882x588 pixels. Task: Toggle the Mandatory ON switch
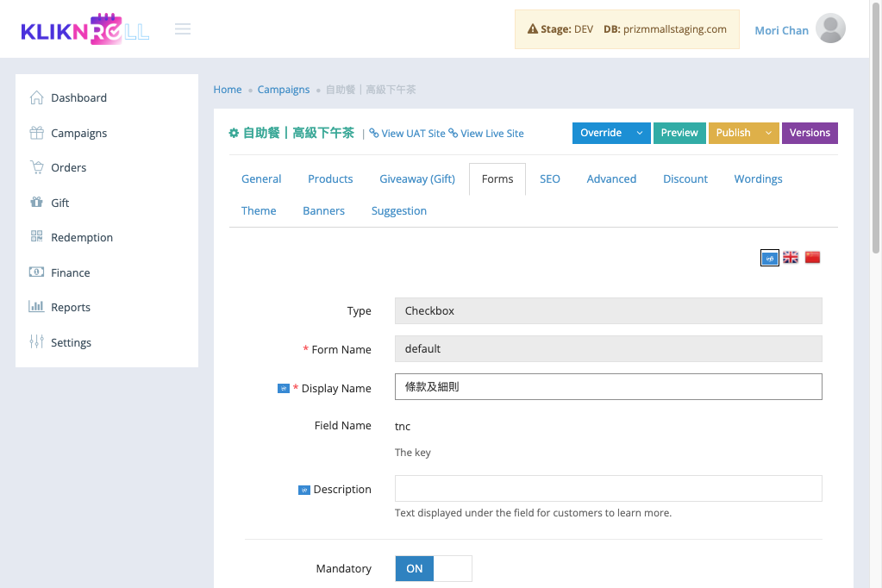[434, 568]
